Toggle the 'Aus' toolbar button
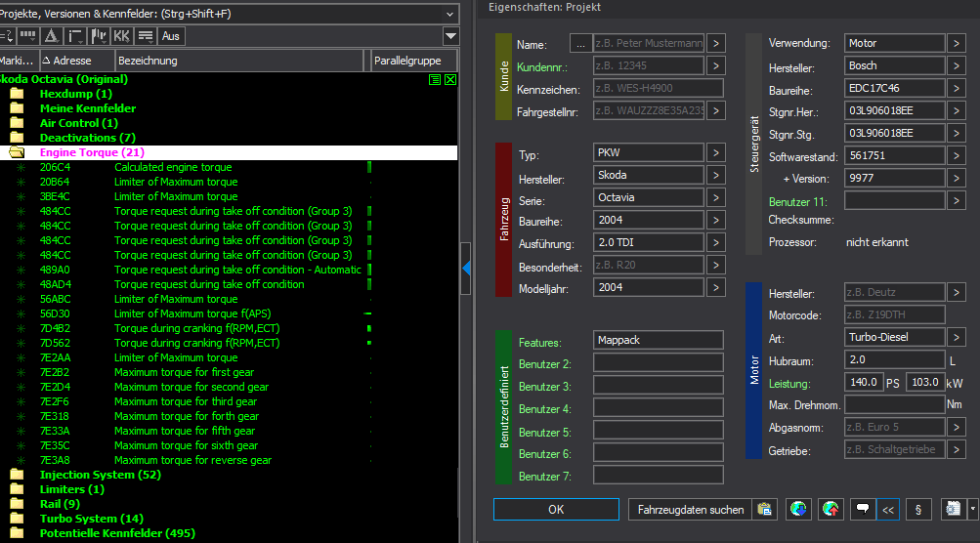The image size is (980, 543). coord(171,36)
